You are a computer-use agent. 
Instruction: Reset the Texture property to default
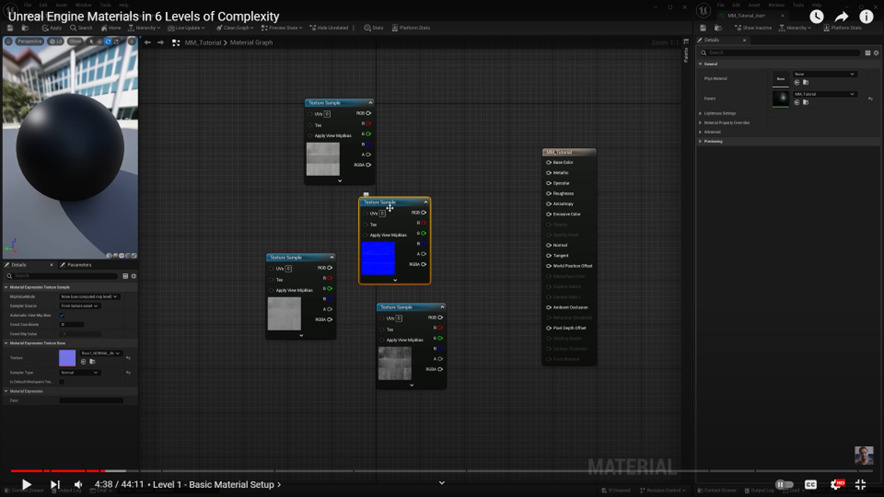click(x=128, y=358)
